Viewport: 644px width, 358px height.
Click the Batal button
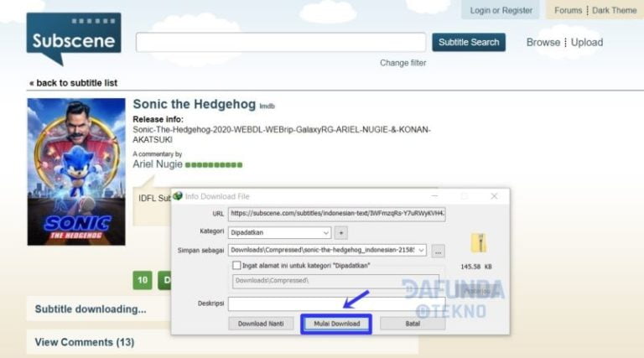pos(413,324)
